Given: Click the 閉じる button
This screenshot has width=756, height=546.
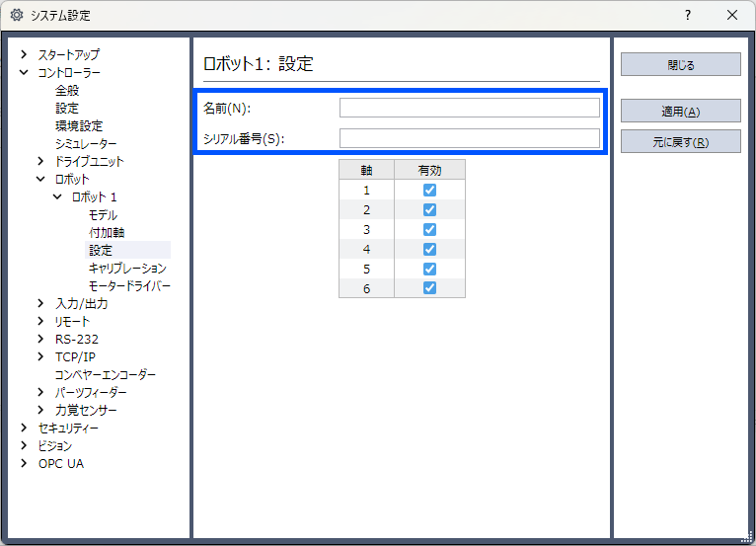Looking at the screenshot, I should [680, 64].
